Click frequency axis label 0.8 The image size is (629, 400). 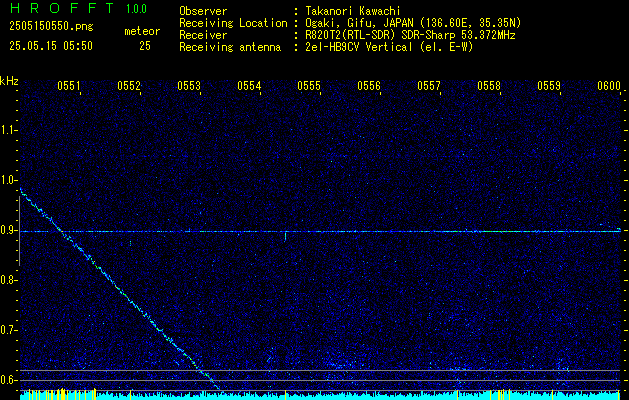point(8,280)
